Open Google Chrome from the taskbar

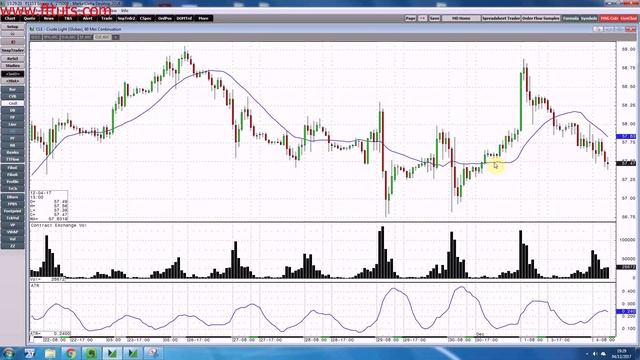tap(71, 353)
